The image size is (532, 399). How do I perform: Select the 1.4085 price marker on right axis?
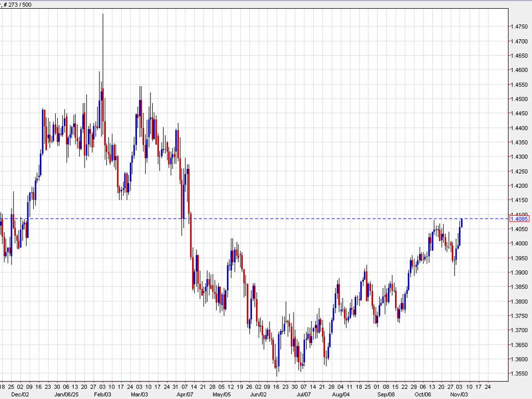coord(519,218)
